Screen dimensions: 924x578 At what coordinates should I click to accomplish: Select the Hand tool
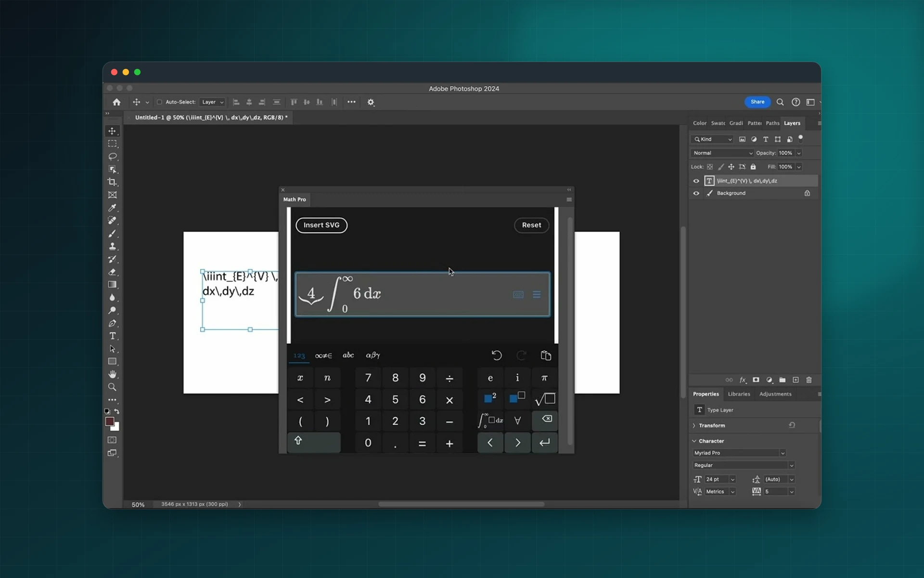click(112, 374)
